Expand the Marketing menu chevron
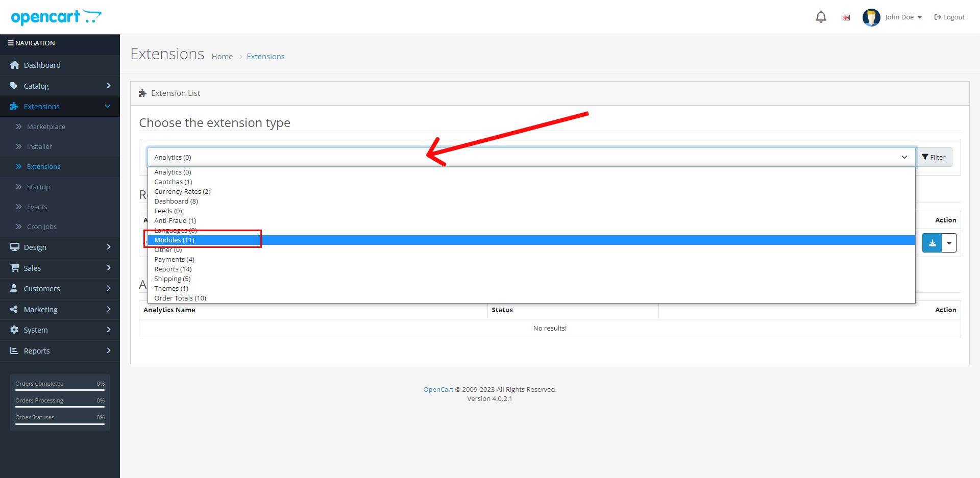 108,309
